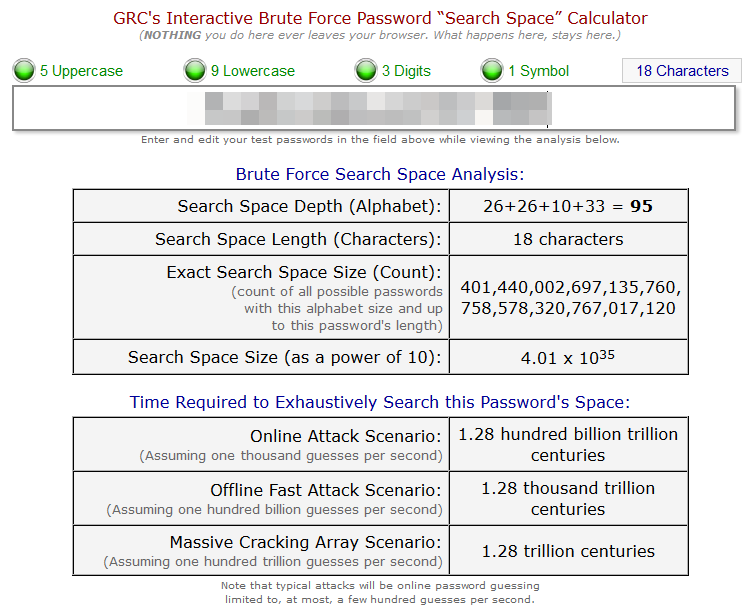Viewport: 749px width, 608px height.
Task: Click the exact count number beginning 401,440,002
Action: 571,298
